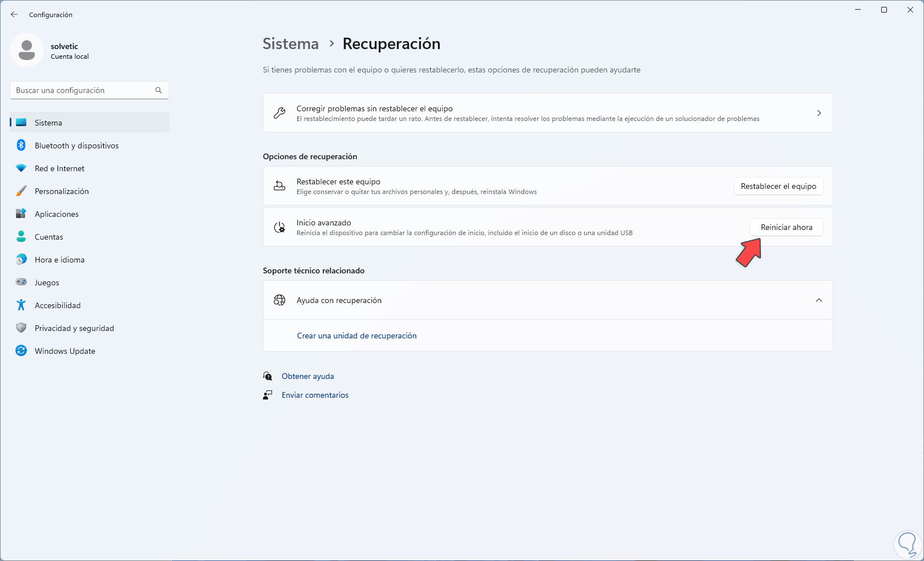The height and width of the screenshot is (561, 924).
Task: Click the search magnifier icon
Action: (159, 90)
